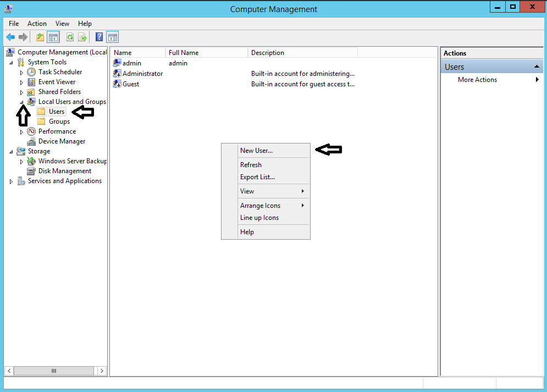Select the Administrator user account
Image resolution: width=547 pixels, height=392 pixels.
pos(142,74)
